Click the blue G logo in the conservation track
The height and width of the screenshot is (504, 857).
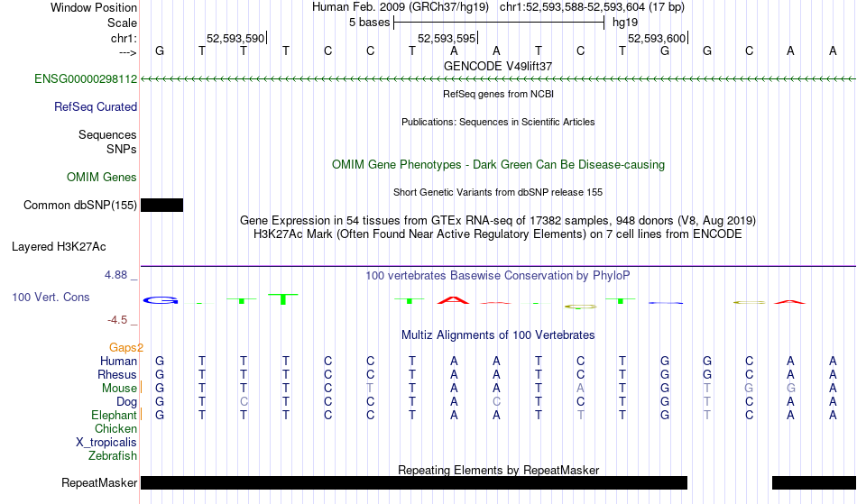point(161,299)
